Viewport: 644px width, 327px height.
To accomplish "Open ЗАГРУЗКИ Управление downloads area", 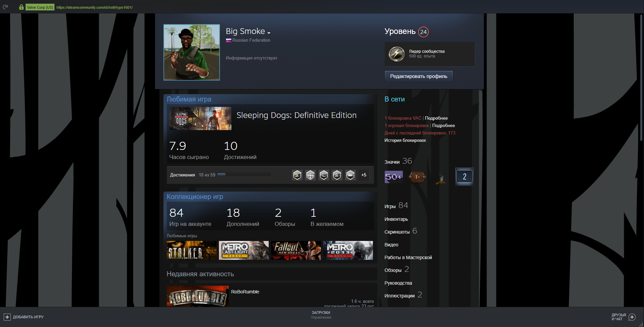I will 321,315.
